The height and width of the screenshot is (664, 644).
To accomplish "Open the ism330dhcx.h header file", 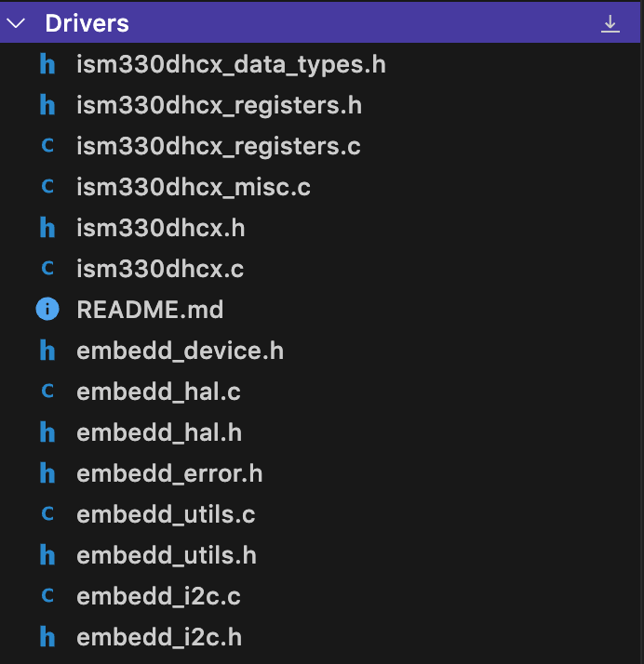I will [160, 228].
